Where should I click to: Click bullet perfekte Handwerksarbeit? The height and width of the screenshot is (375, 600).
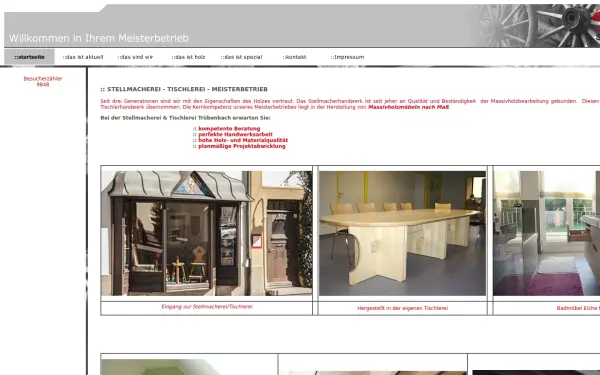click(x=235, y=134)
